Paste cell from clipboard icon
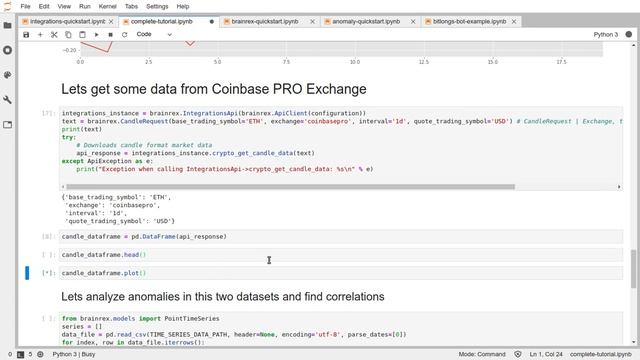Viewport: 640px width, 360px height. pos(82,35)
